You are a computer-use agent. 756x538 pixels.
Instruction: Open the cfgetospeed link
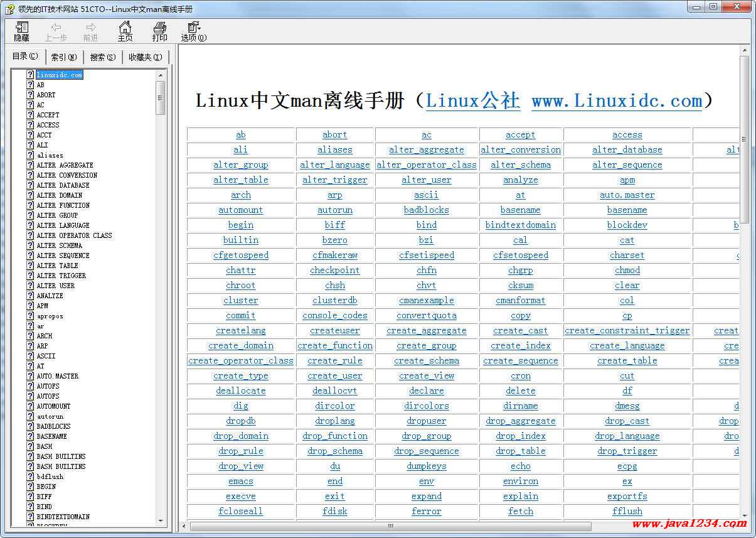(241, 256)
